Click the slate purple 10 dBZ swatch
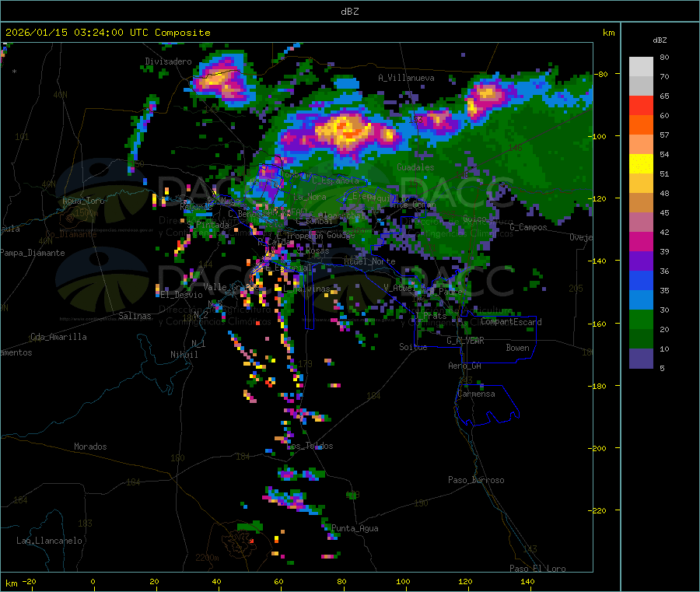This screenshot has height=592, width=700. 641,358
